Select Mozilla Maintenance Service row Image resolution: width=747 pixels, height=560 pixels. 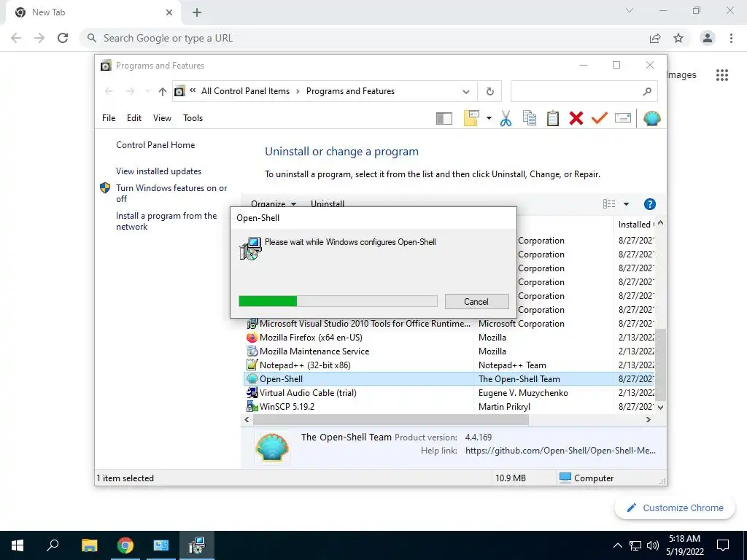coord(450,351)
